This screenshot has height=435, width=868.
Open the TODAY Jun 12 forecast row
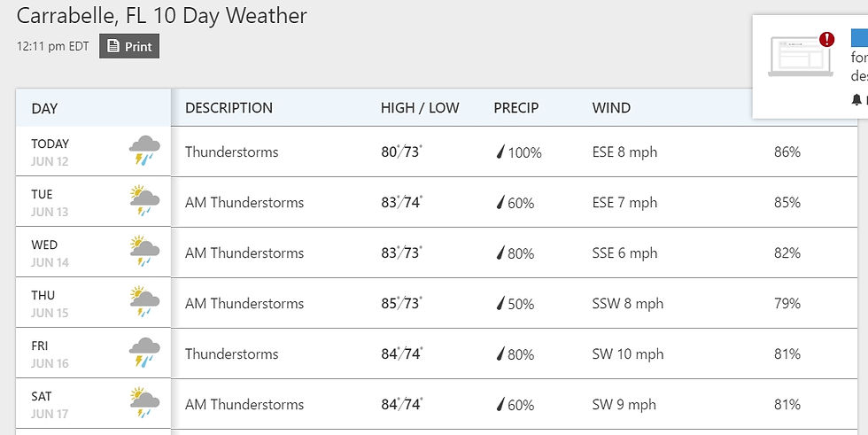coord(436,151)
